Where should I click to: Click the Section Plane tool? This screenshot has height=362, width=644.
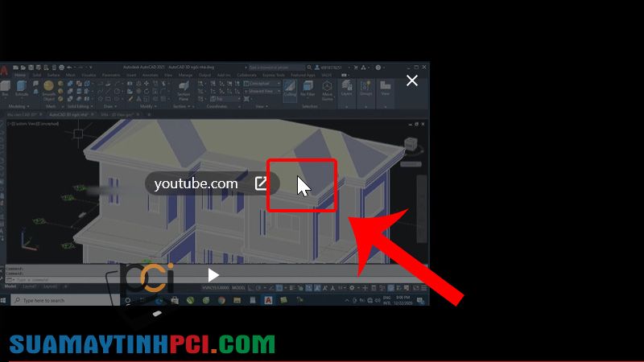[184, 91]
